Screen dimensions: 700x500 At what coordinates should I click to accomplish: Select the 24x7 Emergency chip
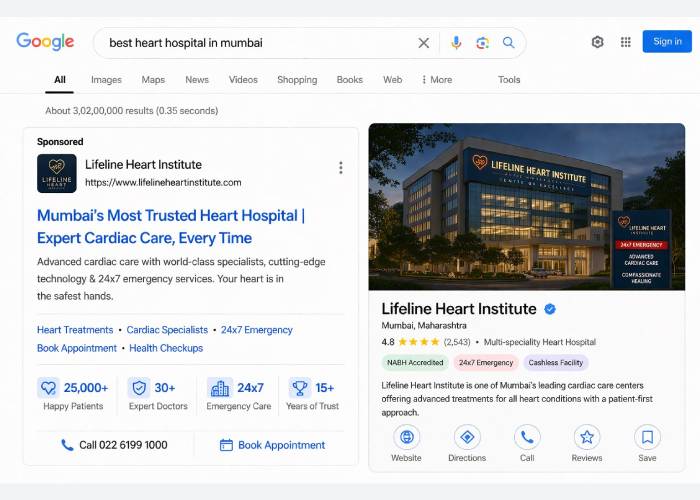point(486,362)
